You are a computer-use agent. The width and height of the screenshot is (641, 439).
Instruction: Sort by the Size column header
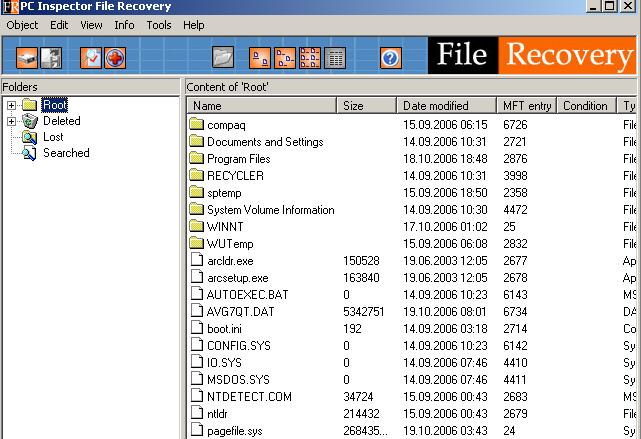[367, 106]
